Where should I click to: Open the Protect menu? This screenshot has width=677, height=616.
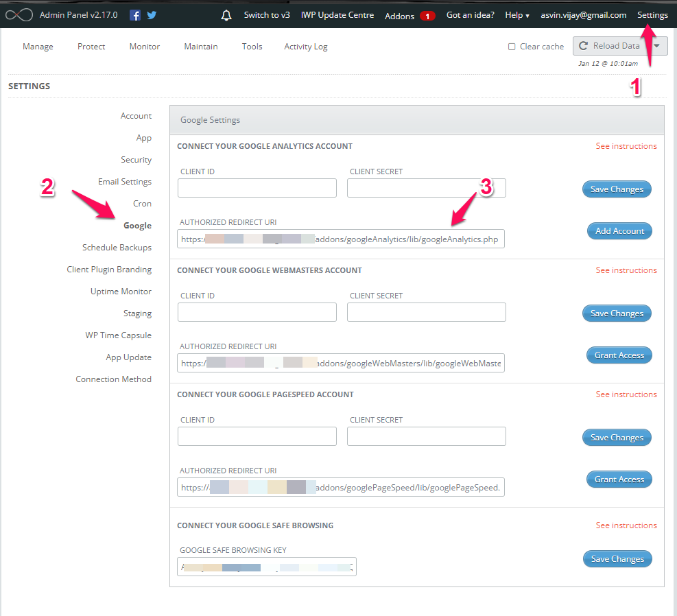click(x=91, y=47)
